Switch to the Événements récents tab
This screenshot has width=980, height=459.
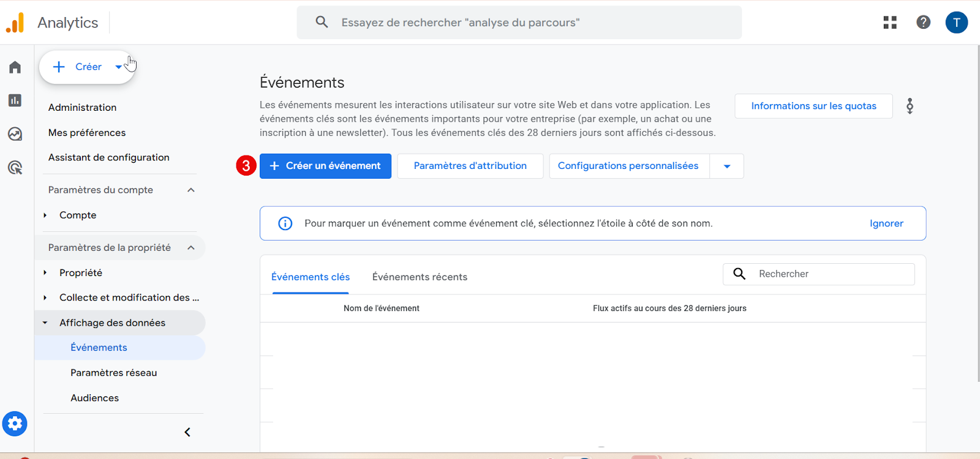tap(420, 277)
